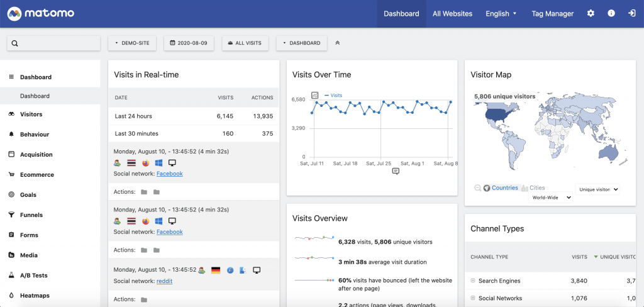The height and width of the screenshot is (307, 644).
Task: Switch visitor map to Cities view
Action: pos(536,188)
